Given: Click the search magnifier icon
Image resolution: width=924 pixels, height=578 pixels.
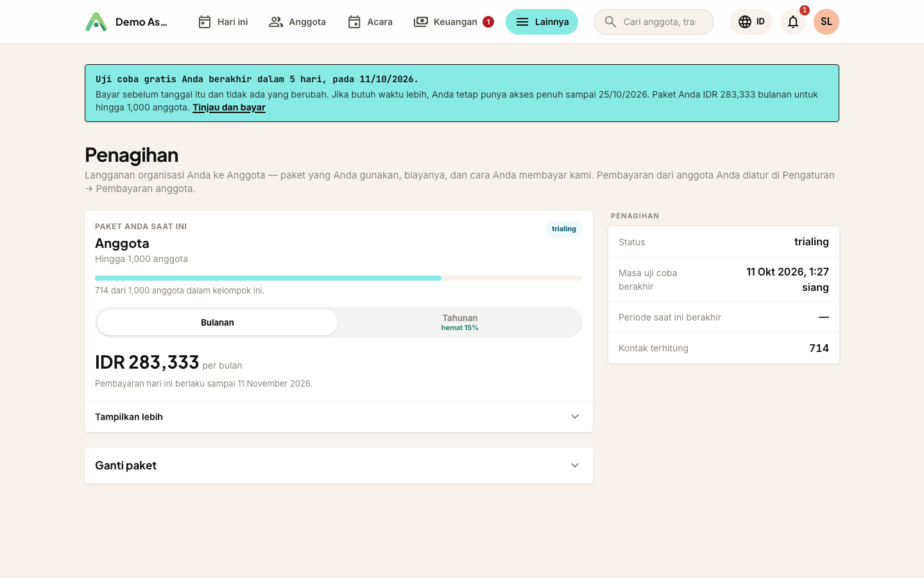Looking at the screenshot, I should 610,22.
